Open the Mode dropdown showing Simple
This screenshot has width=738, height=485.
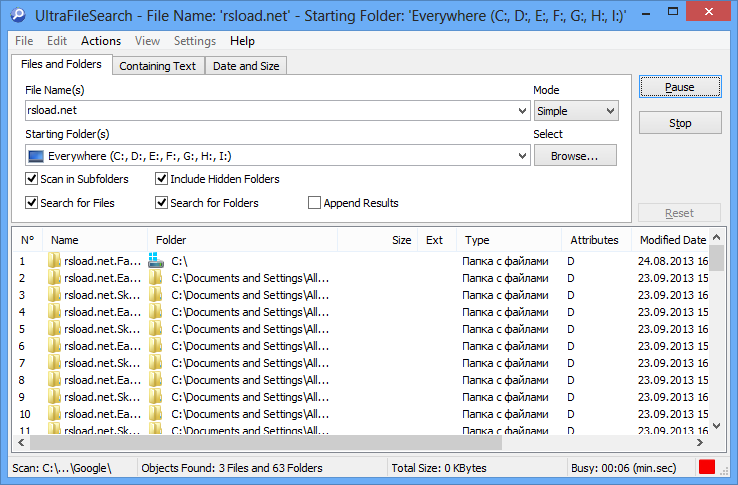pyautogui.click(x=576, y=111)
